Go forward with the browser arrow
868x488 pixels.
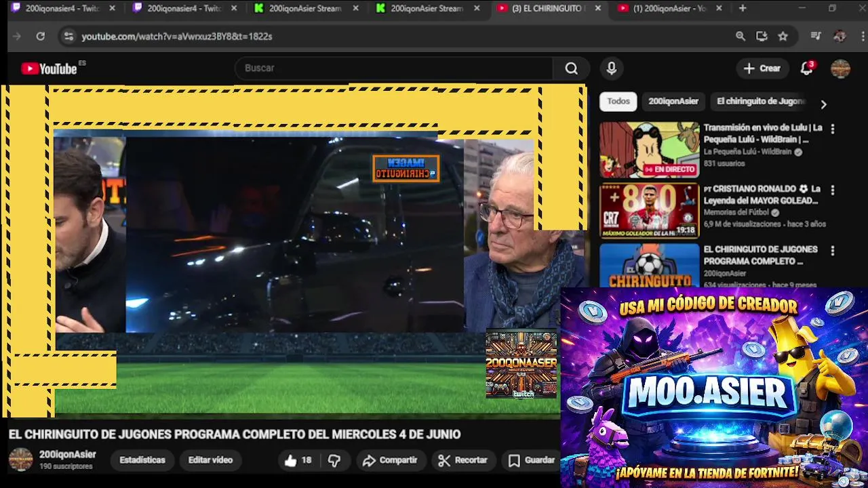click(x=17, y=36)
